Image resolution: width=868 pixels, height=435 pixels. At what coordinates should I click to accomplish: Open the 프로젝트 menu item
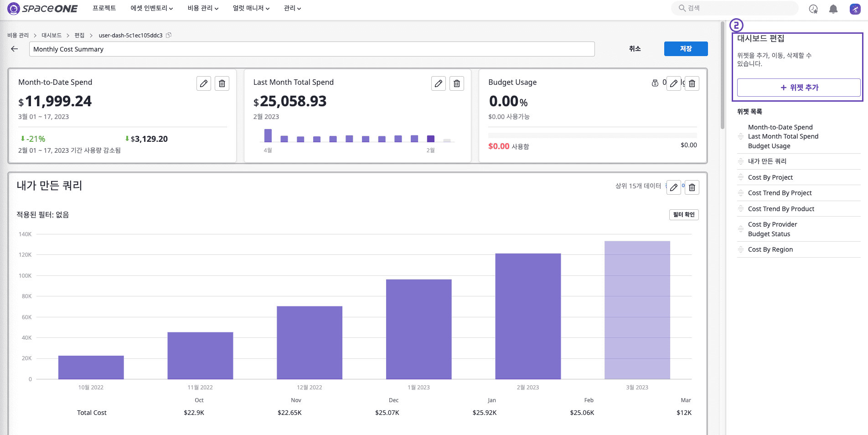pos(104,8)
